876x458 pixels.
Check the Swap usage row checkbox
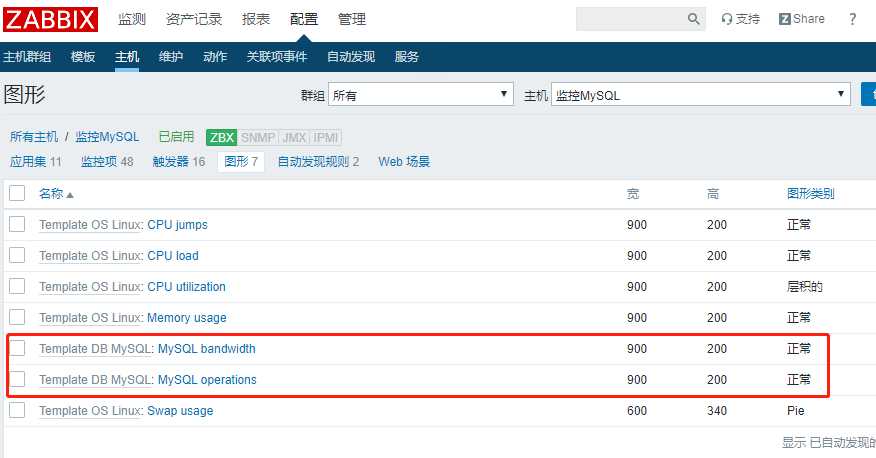[x=17, y=411]
